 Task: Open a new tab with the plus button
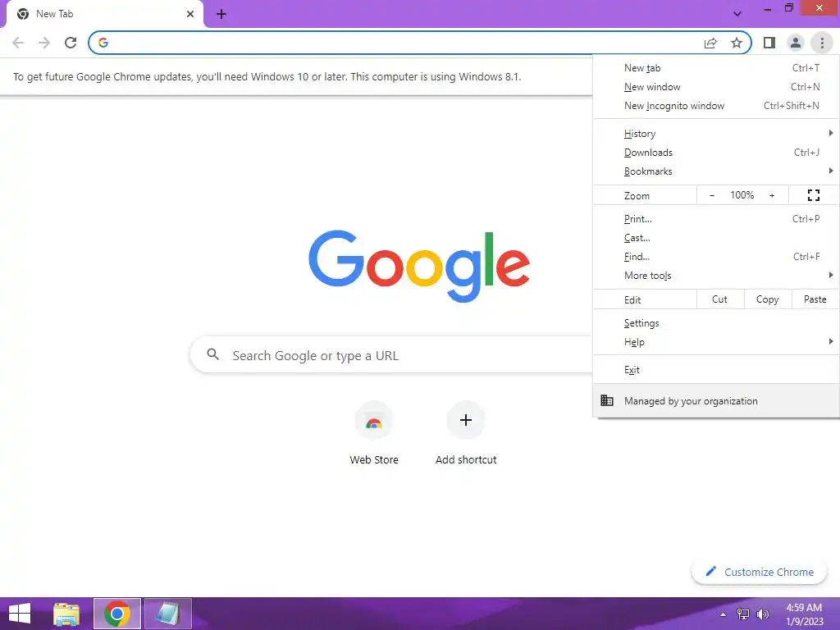[x=221, y=15]
